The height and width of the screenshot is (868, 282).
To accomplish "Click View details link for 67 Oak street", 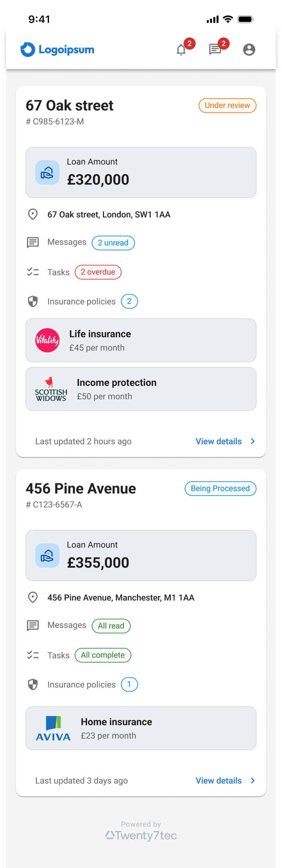I will tap(219, 441).
